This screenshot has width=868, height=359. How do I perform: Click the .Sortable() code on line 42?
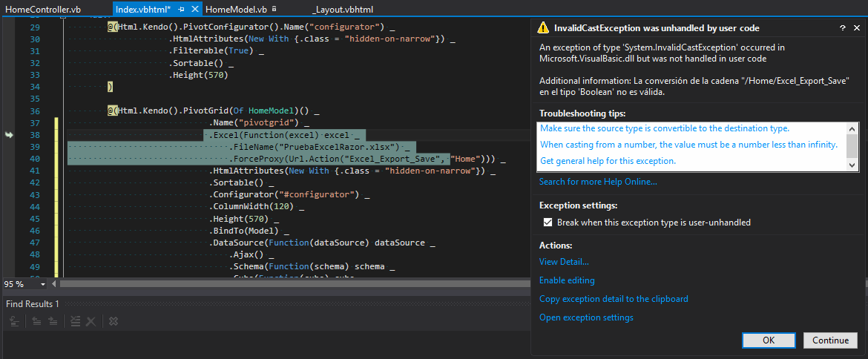click(x=235, y=182)
